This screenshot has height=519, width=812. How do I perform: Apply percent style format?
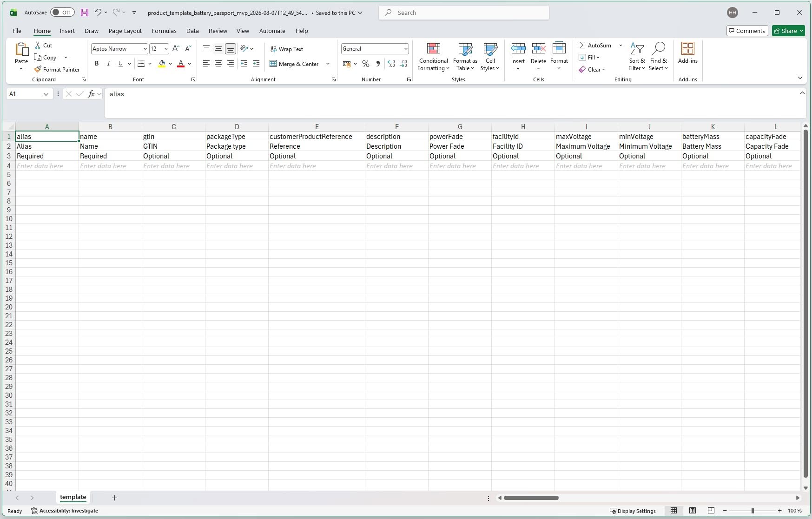tap(366, 64)
